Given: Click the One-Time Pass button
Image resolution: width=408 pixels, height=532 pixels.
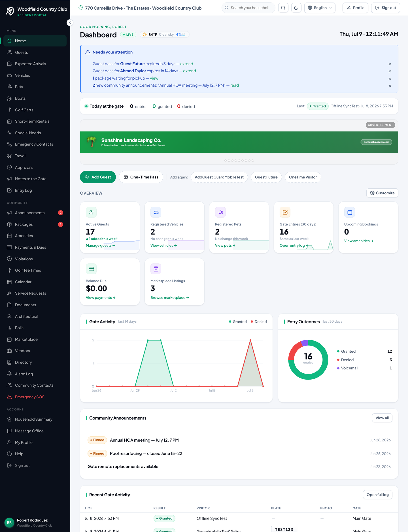Looking at the screenshot, I should point(141,177).
